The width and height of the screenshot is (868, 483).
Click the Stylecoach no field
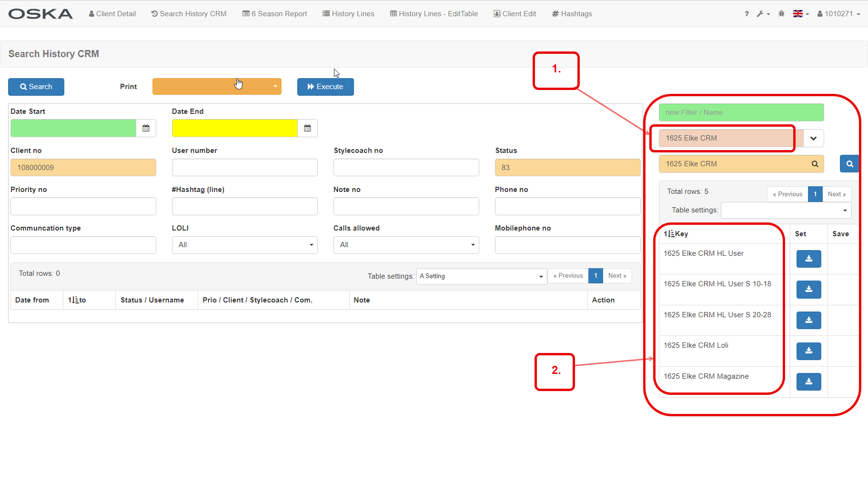click(x=406, y=168)
